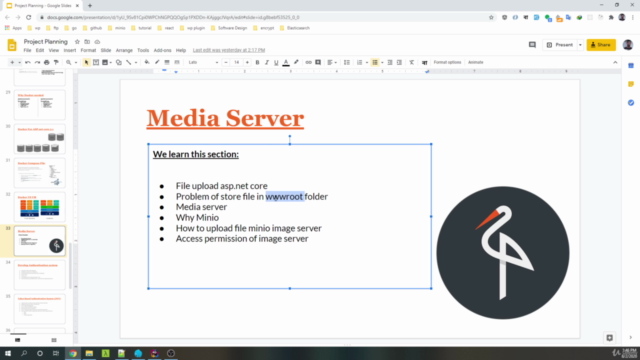Viewport: 640px width, 360px height.
Task: Increase font size with plus
Action: 247,62
